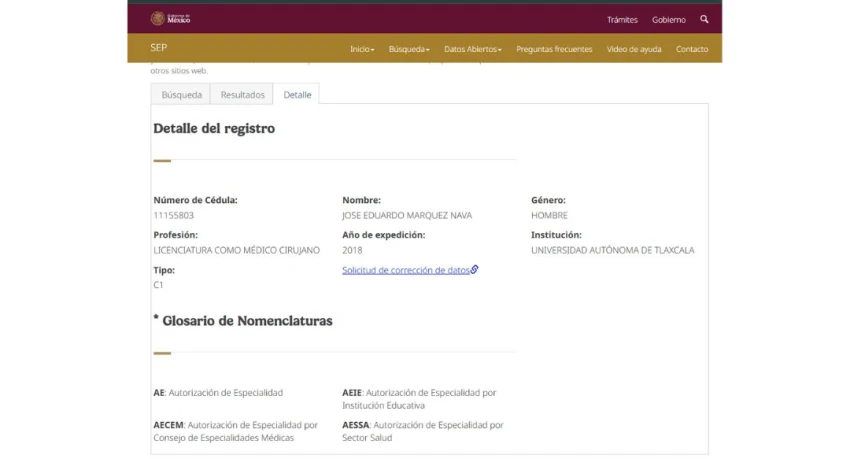Open the Trámites link
850x459 pixels.
click(x=622, y=20)
